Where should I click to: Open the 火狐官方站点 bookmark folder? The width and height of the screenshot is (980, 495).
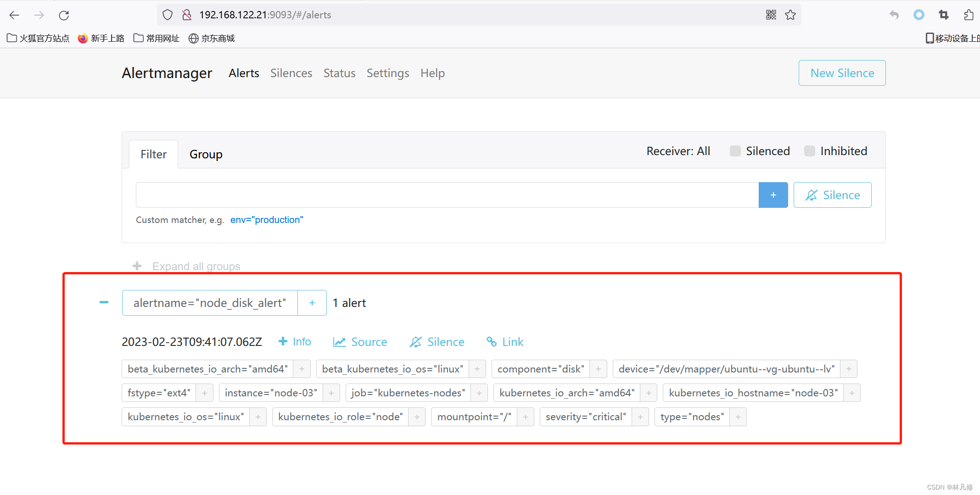[38, 38]
